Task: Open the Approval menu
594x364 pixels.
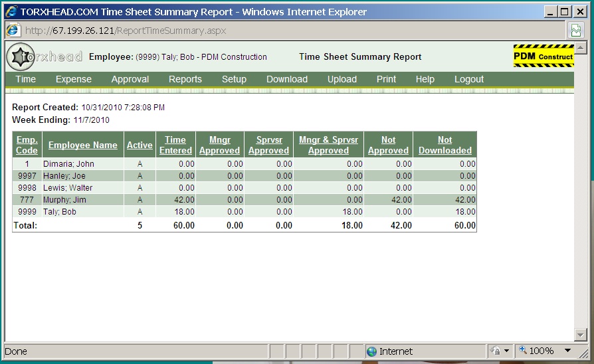Action: coord(130,79)
